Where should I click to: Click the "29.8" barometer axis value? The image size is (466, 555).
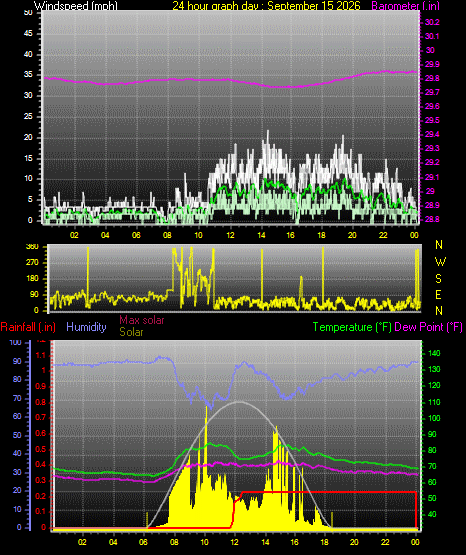[432, 79]
